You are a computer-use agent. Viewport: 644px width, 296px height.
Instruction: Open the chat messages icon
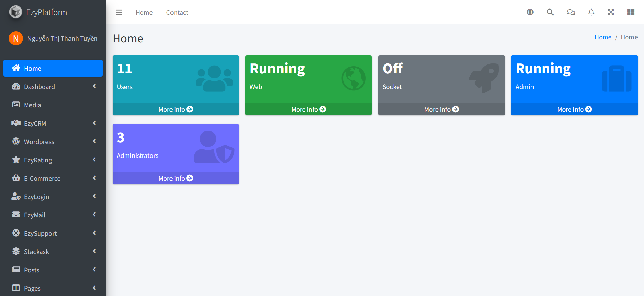(571, 12)
